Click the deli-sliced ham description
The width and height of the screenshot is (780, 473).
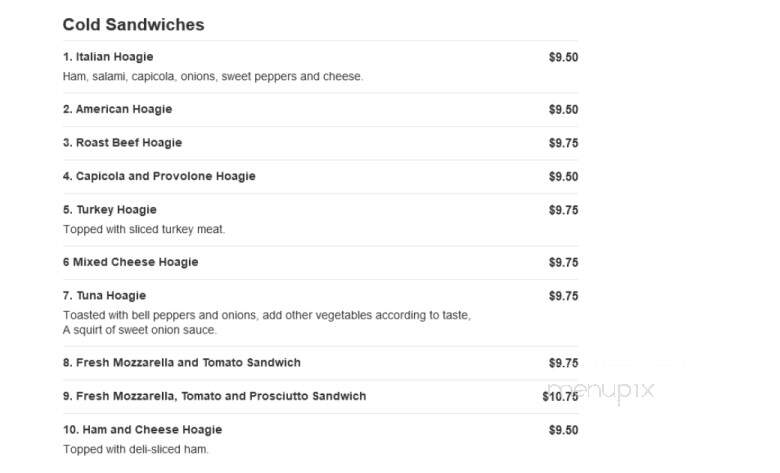coord(136,449)
